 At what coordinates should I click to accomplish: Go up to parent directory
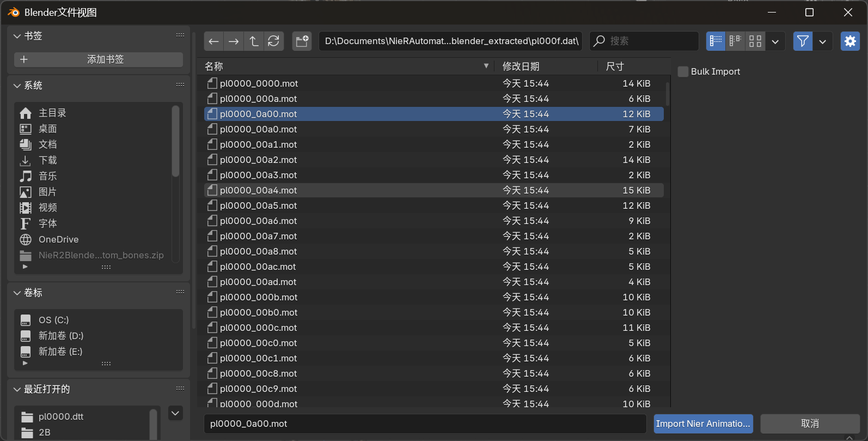point(254,41)
